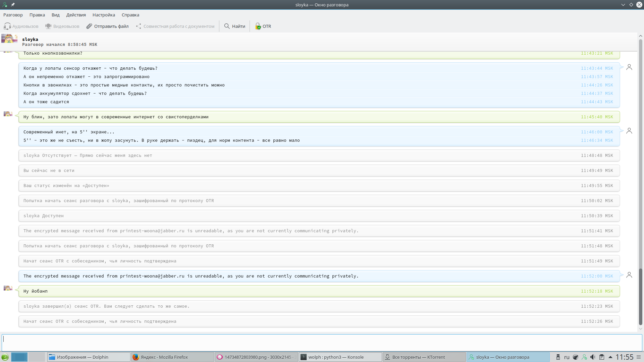This screenshot has width=644, height=362.
Task: Click own-user icon beside 11:52:00 message
Action: click(x=629, y=275)
